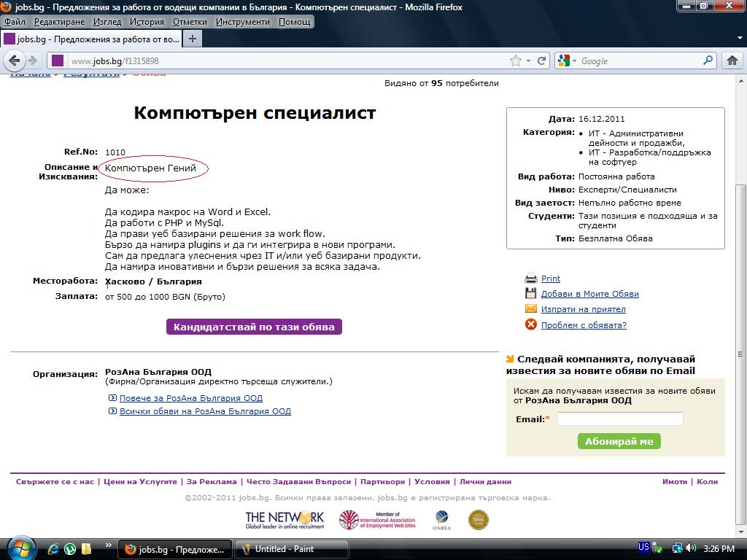
Task: Click Лични данни footer link
Action: [485, 481]
